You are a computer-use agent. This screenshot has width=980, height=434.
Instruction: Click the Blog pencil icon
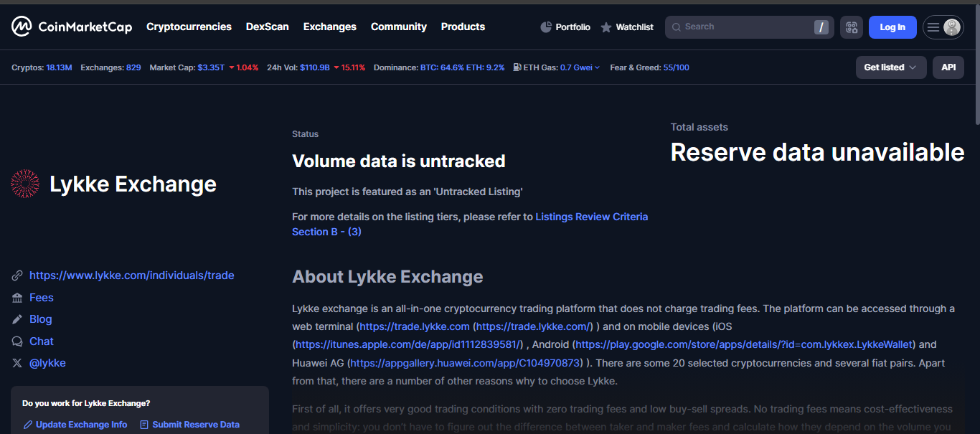coord(17,319)
